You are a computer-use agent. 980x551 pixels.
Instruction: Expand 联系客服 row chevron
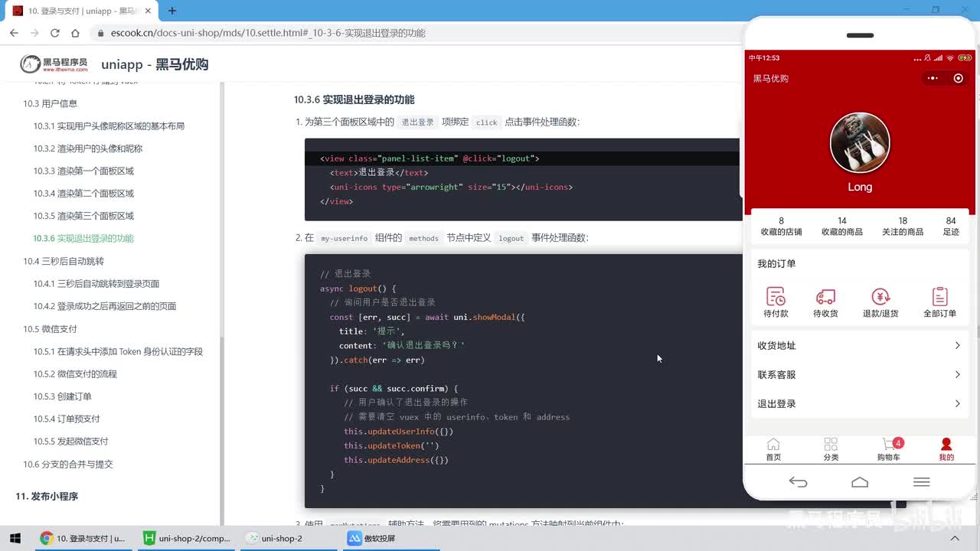coord(957,375)
